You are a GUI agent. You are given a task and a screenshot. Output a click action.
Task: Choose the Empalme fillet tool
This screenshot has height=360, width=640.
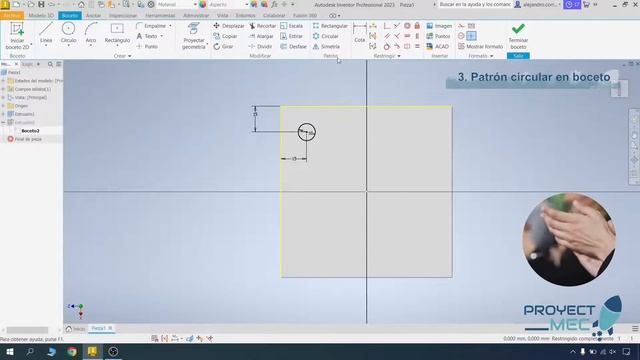[151, 26]
